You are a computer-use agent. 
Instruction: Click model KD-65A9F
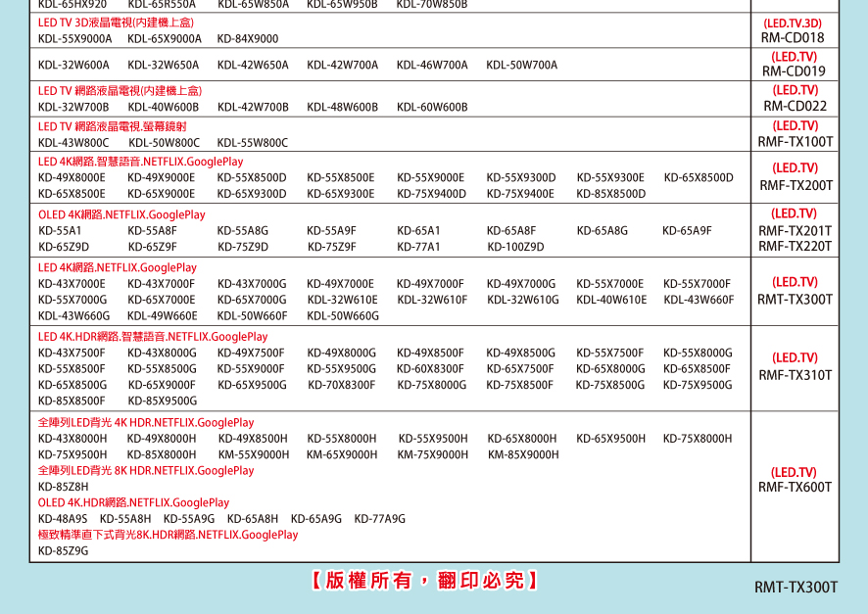[x=687, y=231]
